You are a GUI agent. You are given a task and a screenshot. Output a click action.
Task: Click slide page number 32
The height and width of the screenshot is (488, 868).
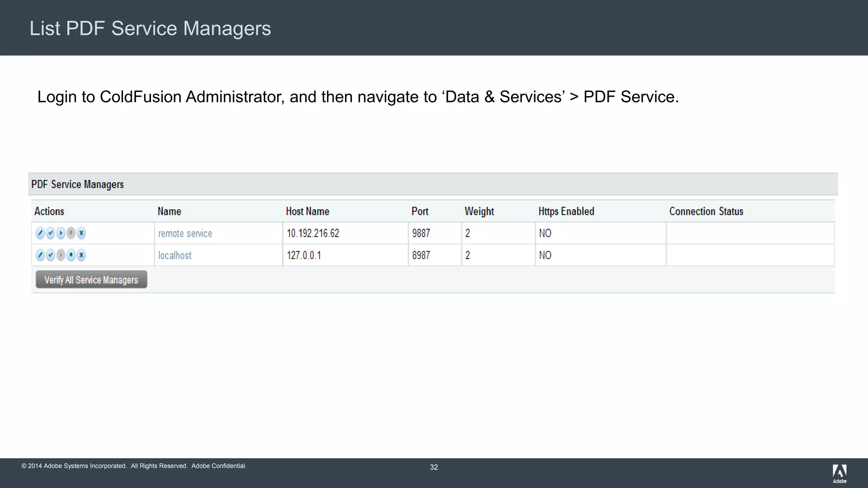[434, 467]
